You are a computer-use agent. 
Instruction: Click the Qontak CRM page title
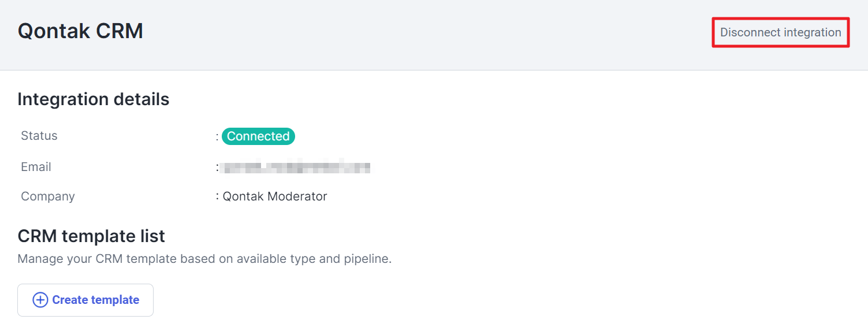tap(80, 31)
